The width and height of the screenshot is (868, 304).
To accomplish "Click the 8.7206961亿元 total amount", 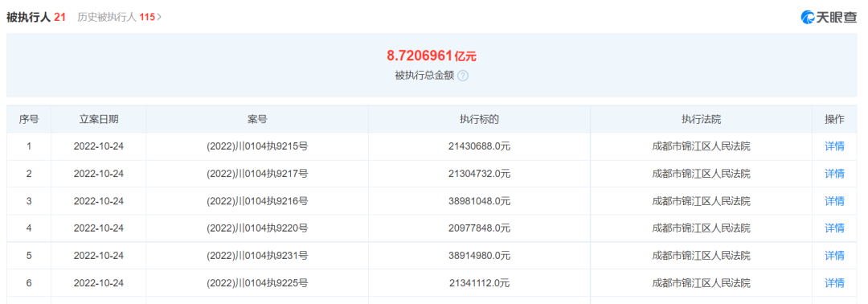I will [432, 55].
